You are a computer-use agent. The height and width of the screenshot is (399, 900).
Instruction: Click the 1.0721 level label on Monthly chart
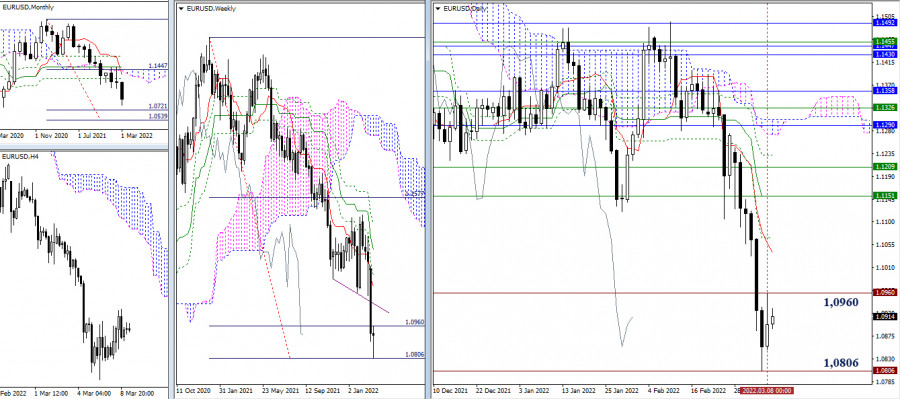click(157, 107)
